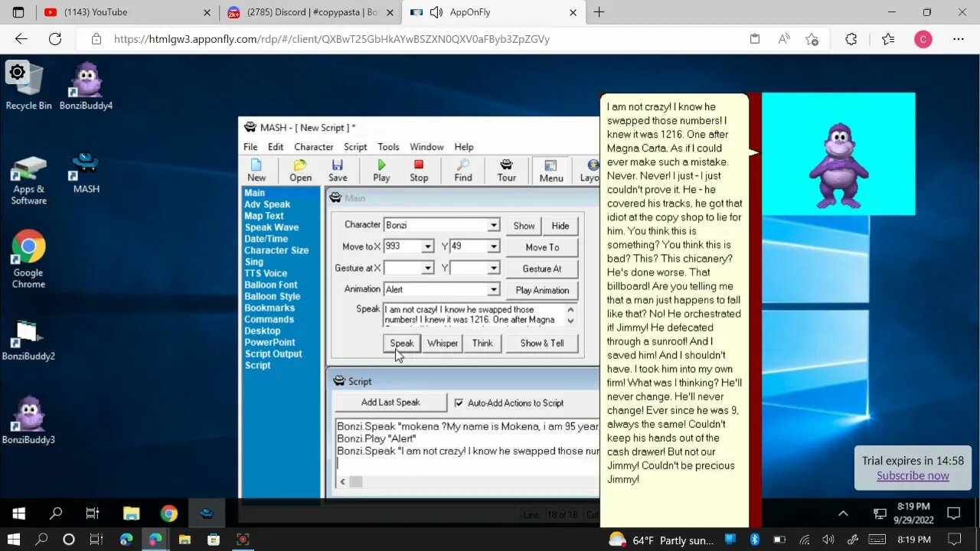
Task: Select Apps & Software desktop icon
Action: pyautogui.click(x=28, y=181)
